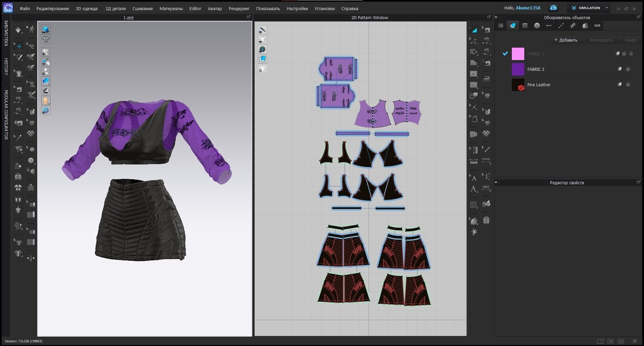Select the Fine Leather material entry
644x346 pixels.
point(538,85)
